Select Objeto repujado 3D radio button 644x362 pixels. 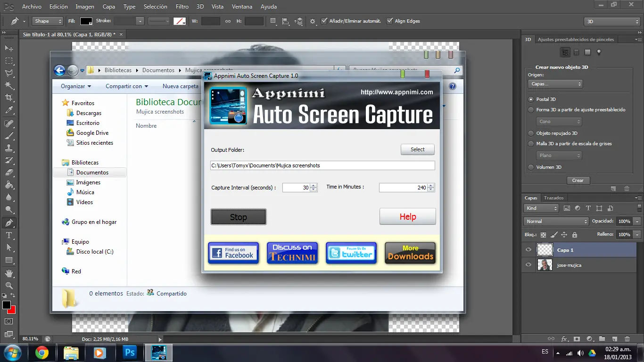[531, 133]
